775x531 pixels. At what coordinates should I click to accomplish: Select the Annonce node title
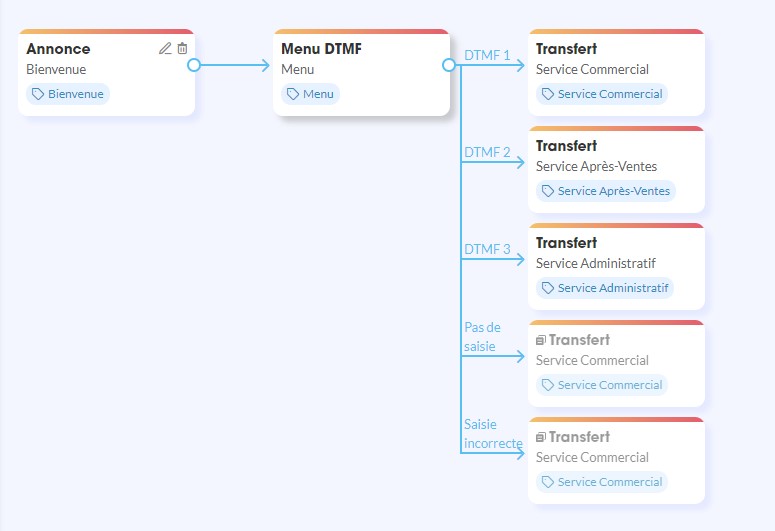58,48
